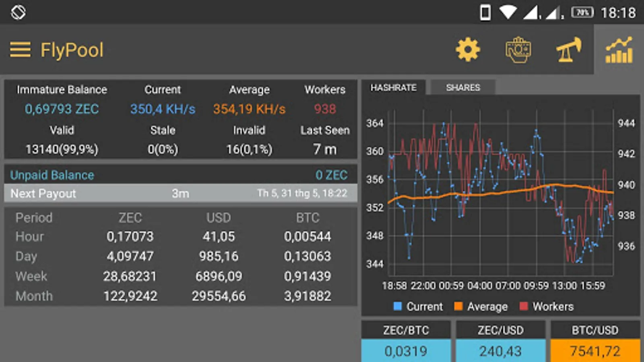Tap the blue Current legend swatch
The image size is (644, 362).
(x=398, y=306)
